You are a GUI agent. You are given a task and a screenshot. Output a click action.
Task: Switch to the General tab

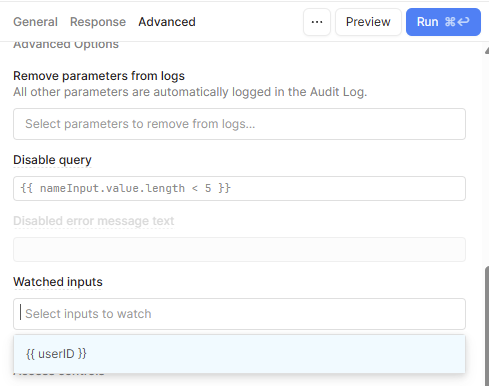click(35, 22)
